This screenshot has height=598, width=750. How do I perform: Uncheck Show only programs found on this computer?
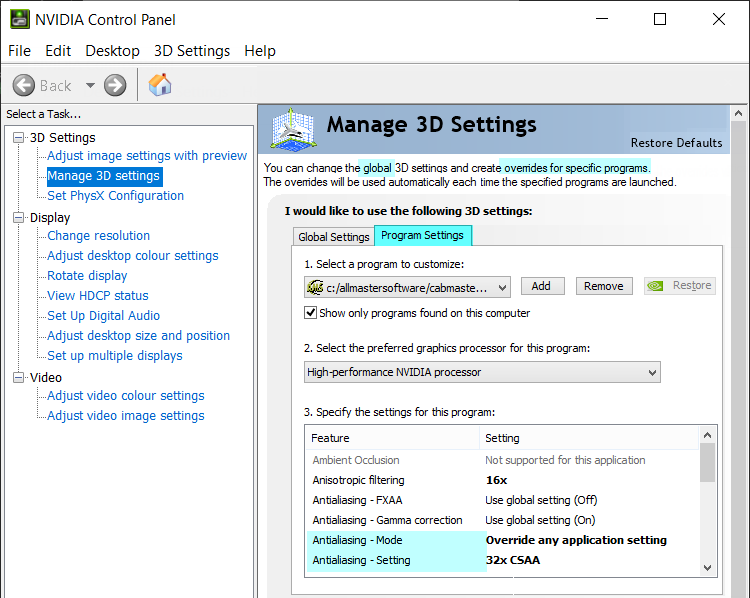[x=311, y=313]
